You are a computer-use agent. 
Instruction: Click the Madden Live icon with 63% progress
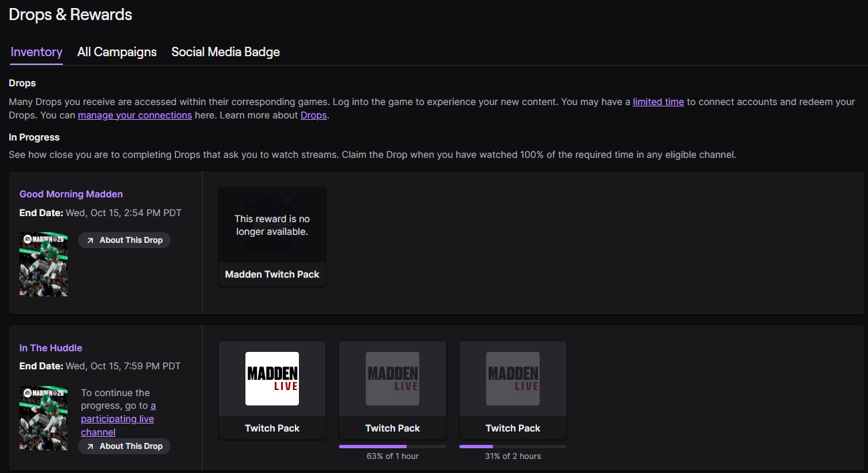tap(393, 379)
